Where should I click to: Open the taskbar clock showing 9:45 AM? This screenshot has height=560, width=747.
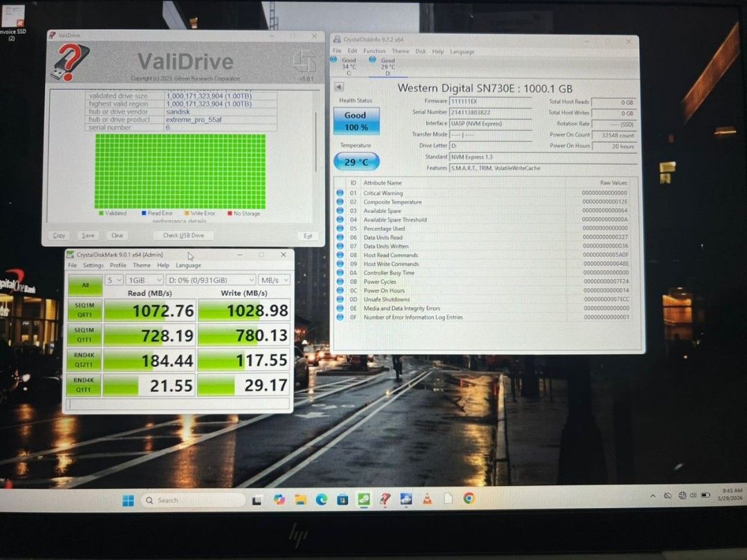(x=732, y=494)
